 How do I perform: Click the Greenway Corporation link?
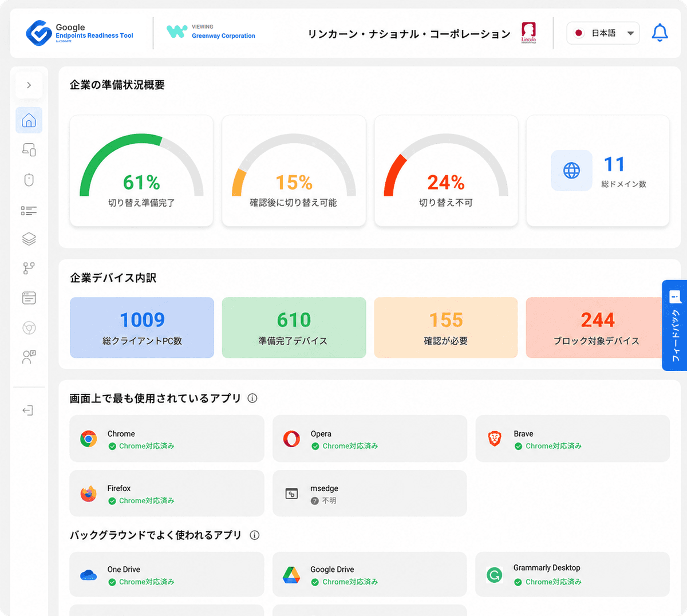coord(223,35)
